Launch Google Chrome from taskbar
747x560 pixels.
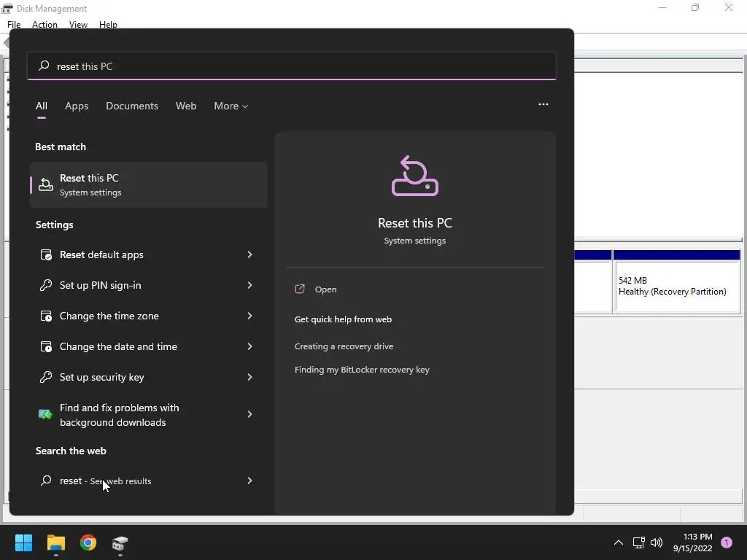point(88,542)
